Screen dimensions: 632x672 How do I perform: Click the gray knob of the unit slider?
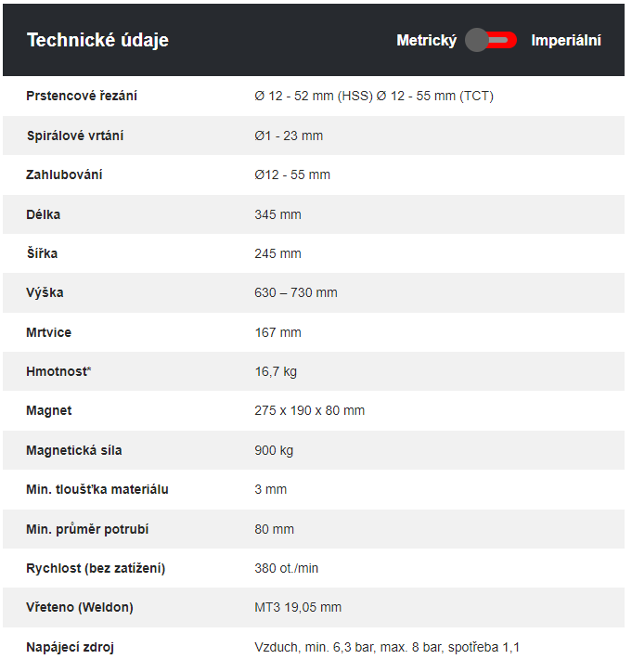pos(476,40)
